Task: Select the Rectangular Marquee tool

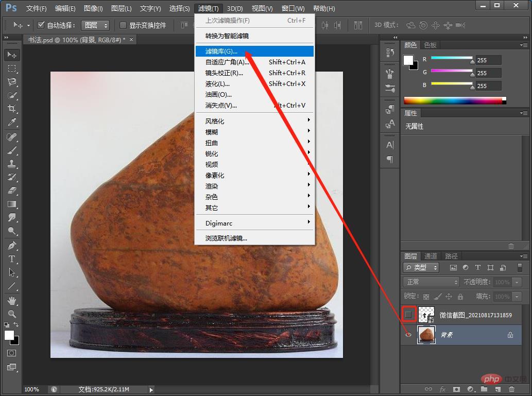Action: pos(12,68)
